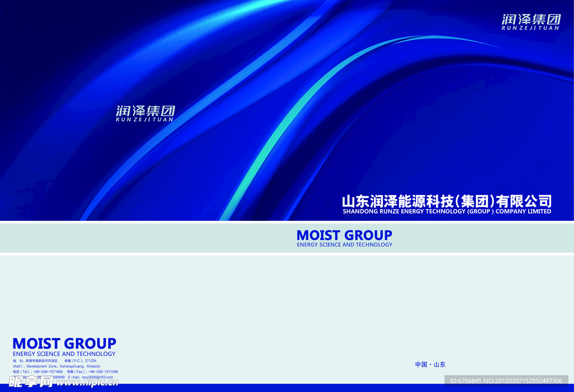574x392 pixels.
Task: Select RUNZEJITUAN text under the front-cover corner logo
Action: (x=530, y=28)
